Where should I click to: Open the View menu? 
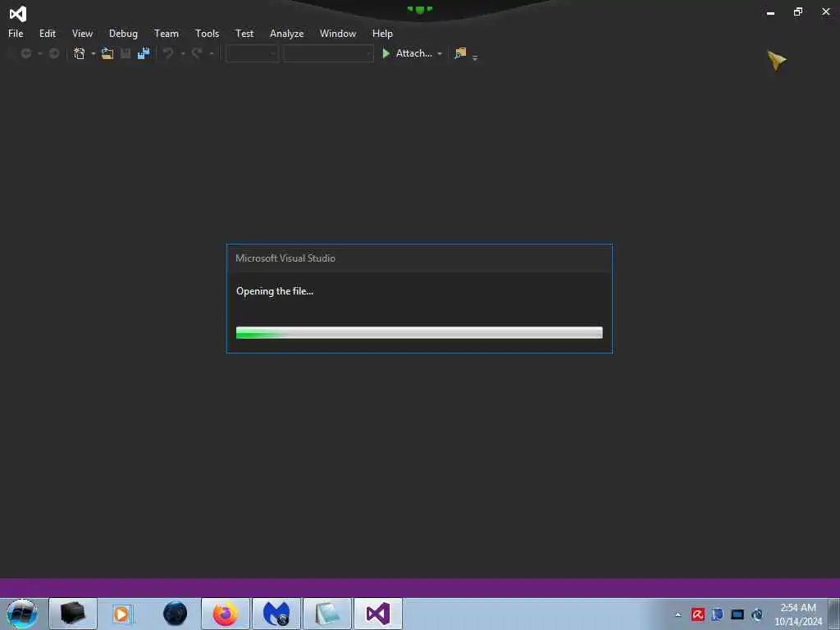point(82,33)
